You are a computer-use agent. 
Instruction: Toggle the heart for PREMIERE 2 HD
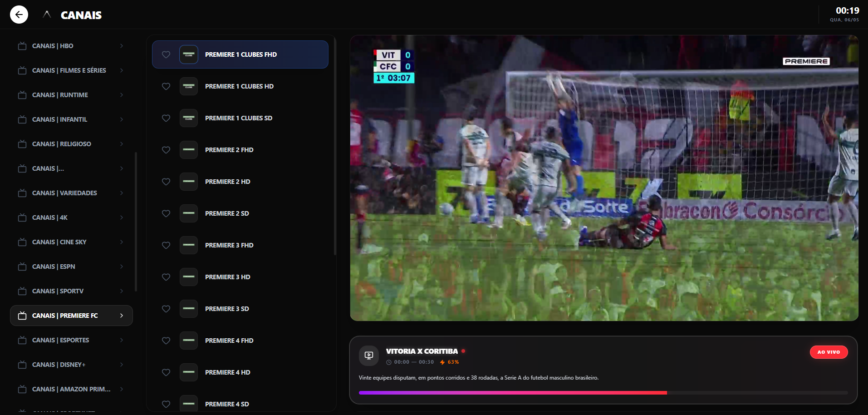click(x=166, y=182)
